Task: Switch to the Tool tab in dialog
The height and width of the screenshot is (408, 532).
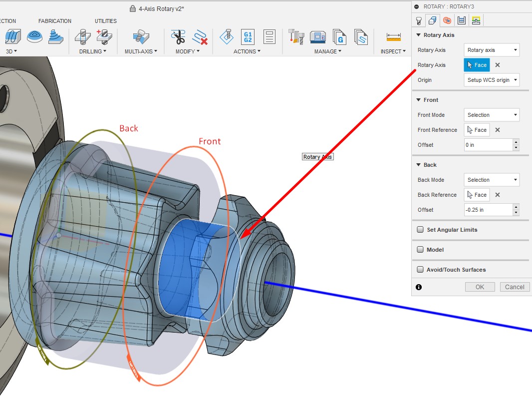Action: pyautogui.click(x=419, y=20)
